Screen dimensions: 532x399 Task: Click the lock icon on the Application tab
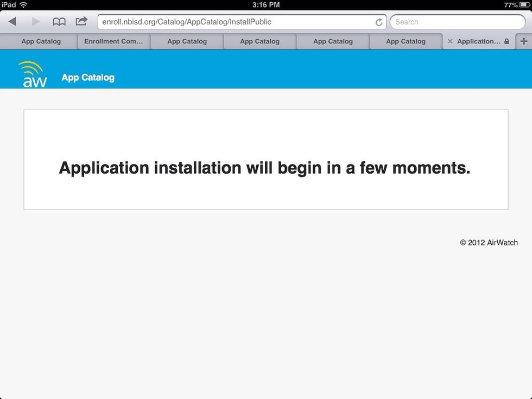(x=506, y=41)
